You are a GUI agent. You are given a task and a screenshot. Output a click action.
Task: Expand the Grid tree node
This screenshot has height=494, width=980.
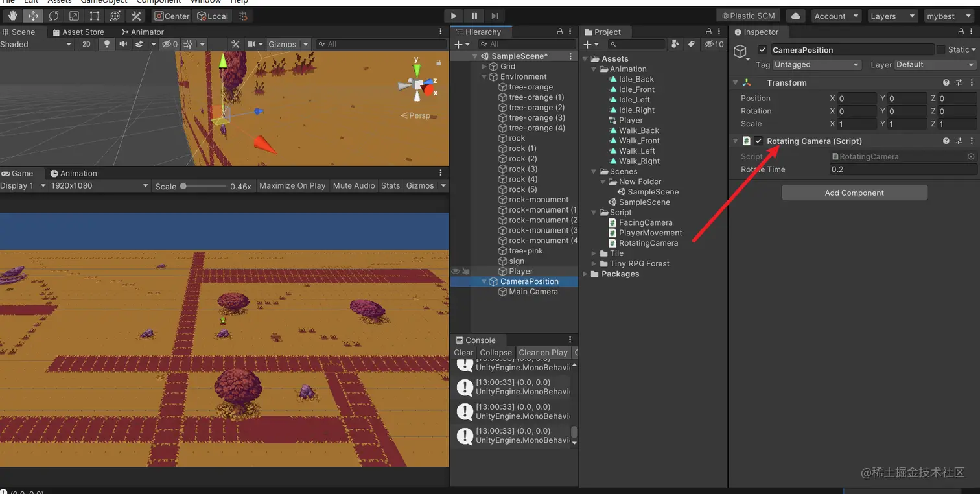click(484, 66)
